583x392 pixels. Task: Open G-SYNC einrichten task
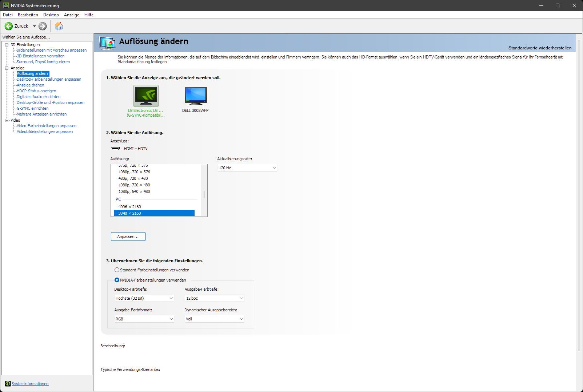click(32, 108)
